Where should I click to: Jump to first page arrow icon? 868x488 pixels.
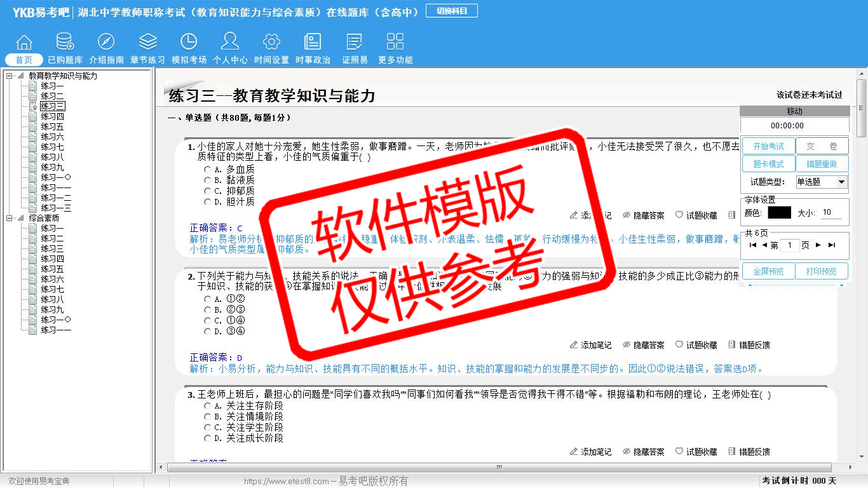(x=753, y=245)
